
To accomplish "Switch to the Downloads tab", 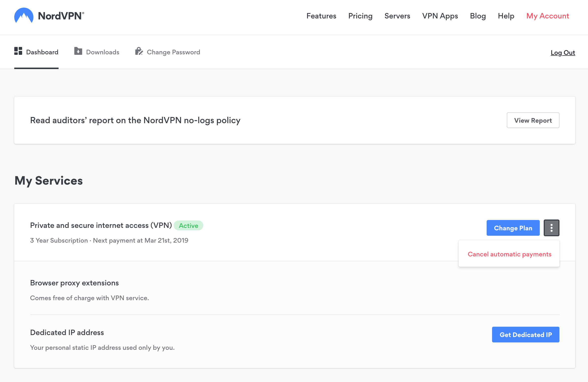I will (103, 52).
